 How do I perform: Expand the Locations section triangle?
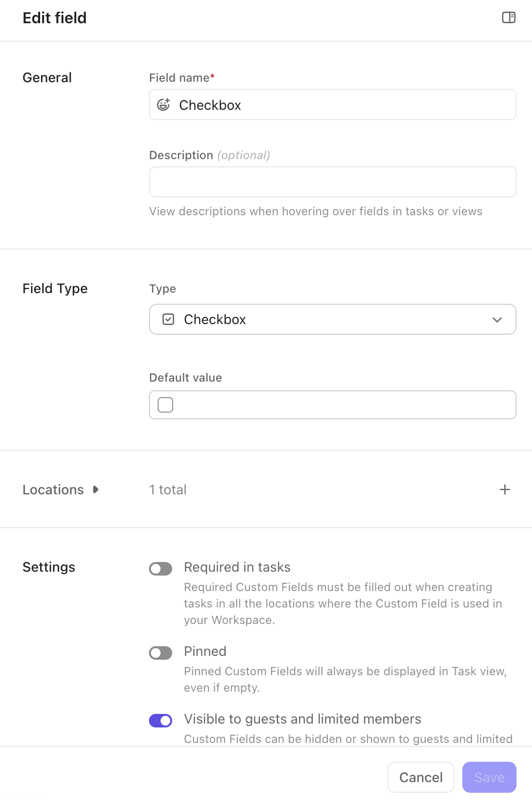(96, 489)
